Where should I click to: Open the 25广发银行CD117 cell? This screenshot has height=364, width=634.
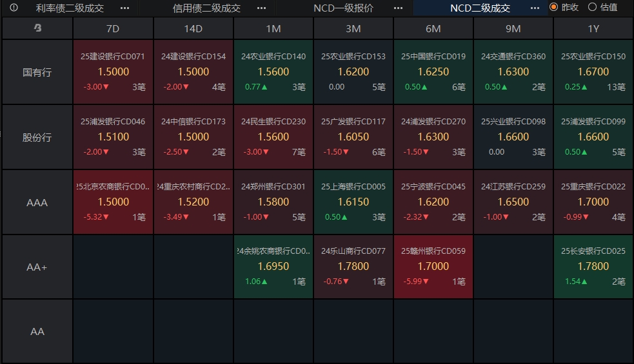point(353,137)
